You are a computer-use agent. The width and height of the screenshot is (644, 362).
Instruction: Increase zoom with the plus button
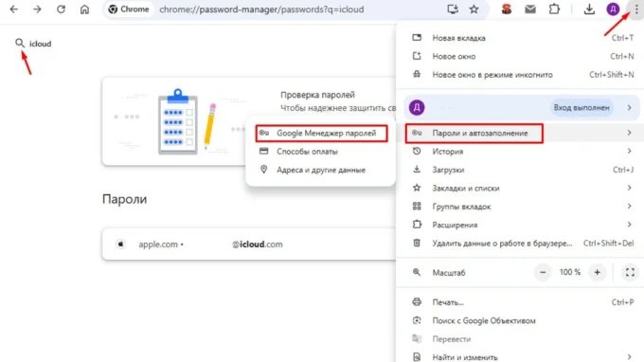tap(597, 272)
